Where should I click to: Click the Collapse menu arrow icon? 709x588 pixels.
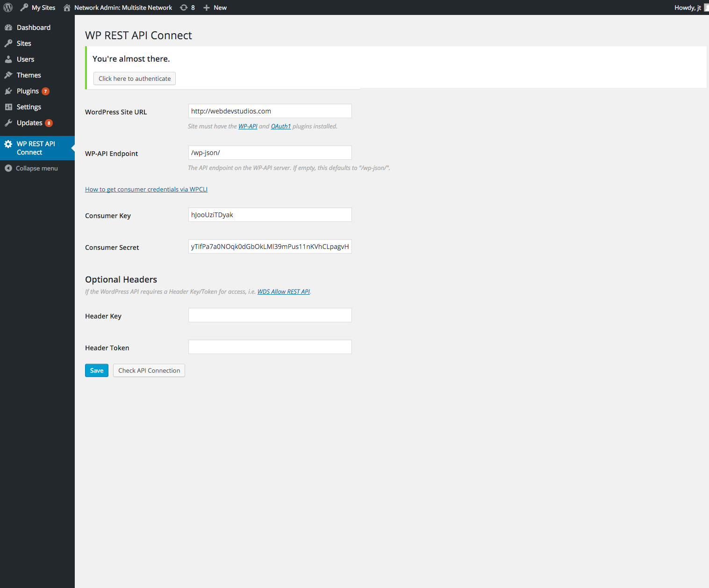coord(8,168)
